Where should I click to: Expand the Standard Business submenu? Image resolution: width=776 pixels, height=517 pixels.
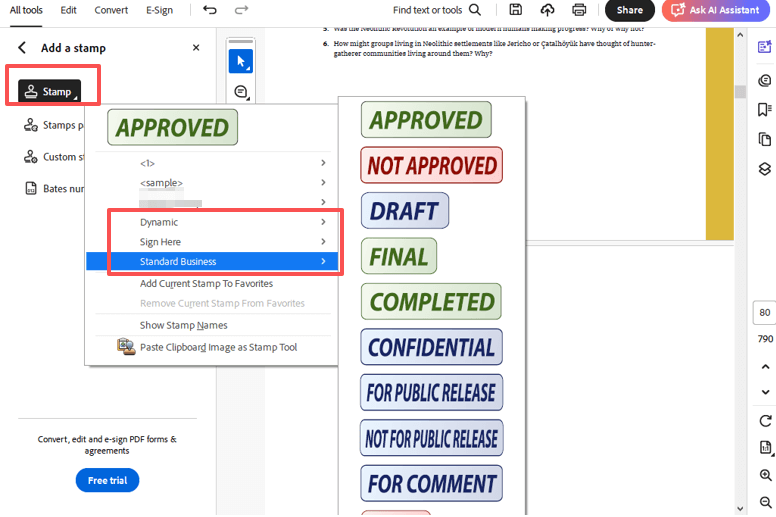tap(212, 261)
